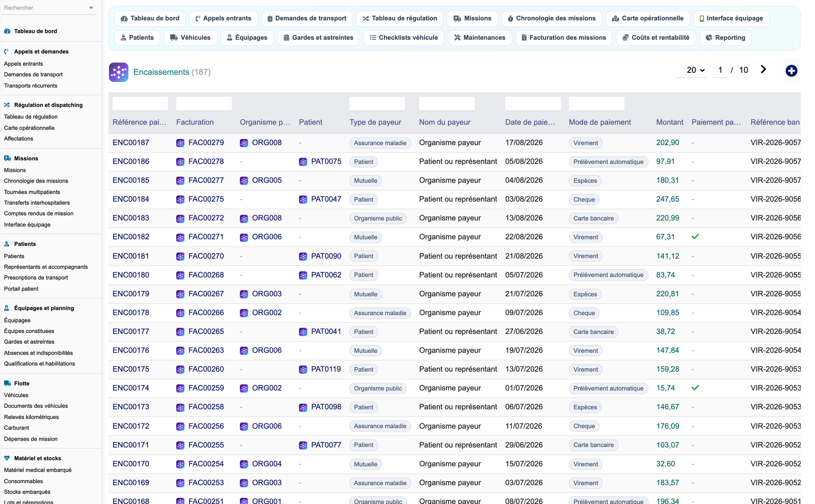
Task: Open the Reporting tab
Action: (725, 38)
